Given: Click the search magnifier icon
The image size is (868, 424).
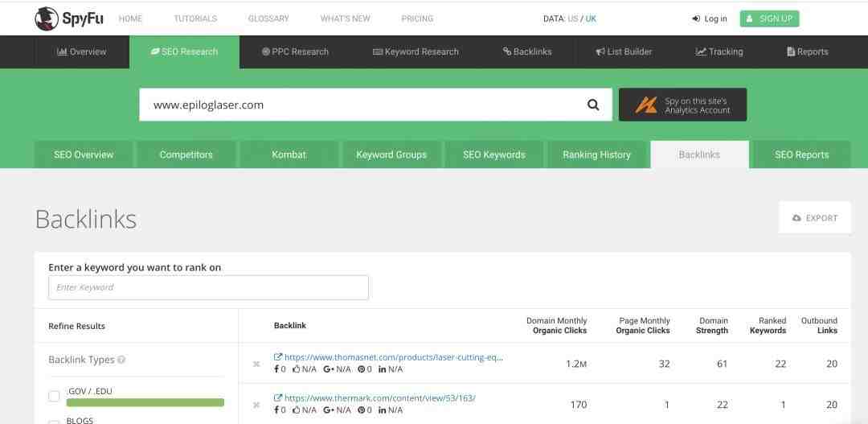Looking at the screenshot, I should pyautogui.click(x=593, y=105).
